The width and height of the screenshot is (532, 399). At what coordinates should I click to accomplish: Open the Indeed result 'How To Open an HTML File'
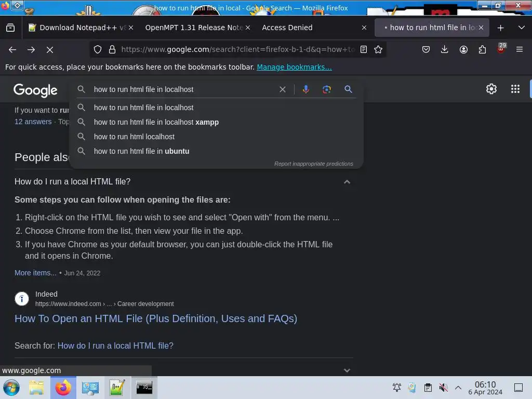click(x=156, y=318)
